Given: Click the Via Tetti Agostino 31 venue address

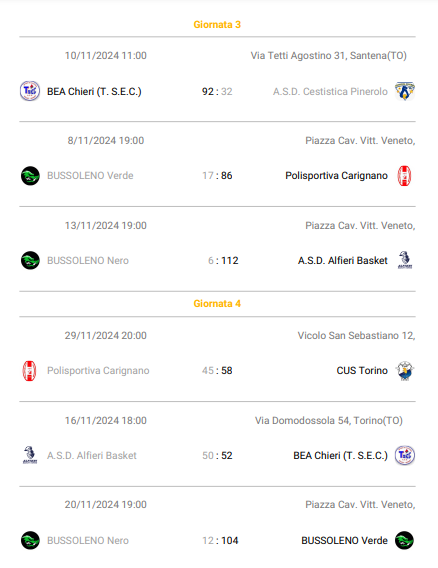Looking at the screenshot, I should [x=329, y=56].
